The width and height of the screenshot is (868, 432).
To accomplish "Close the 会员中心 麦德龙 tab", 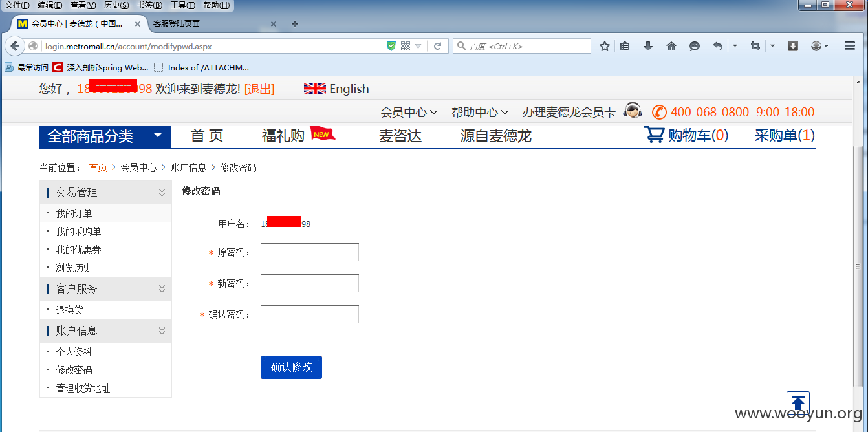I will pyautogui.click(x=138, y=24).
